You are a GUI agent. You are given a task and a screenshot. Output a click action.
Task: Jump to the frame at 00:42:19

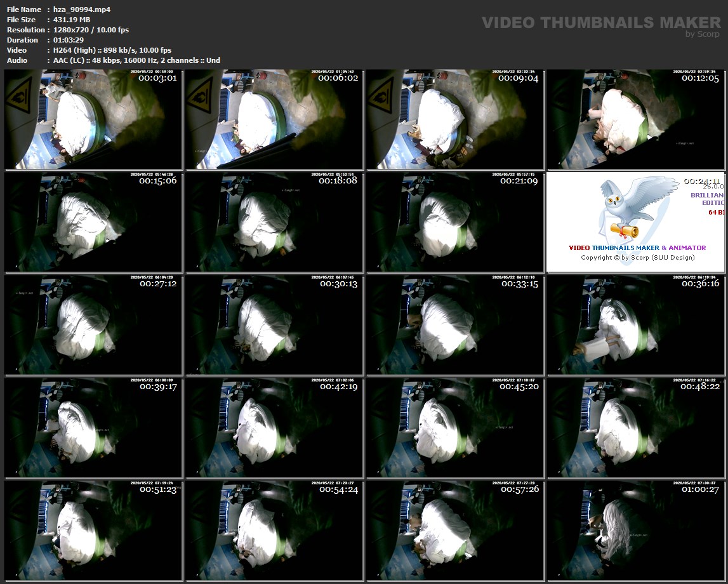pos(274,428)
